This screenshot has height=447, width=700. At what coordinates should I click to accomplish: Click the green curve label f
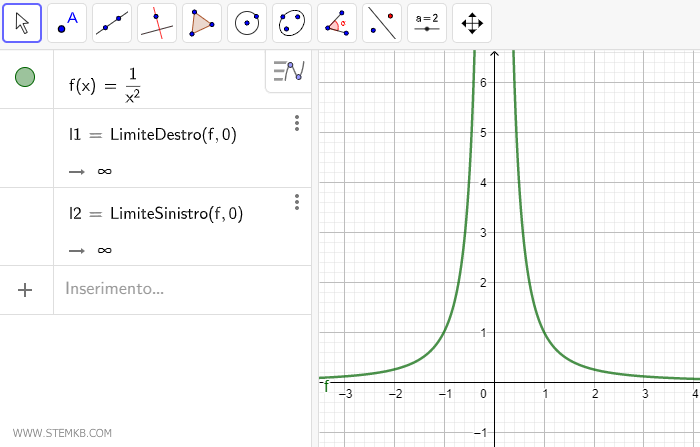[x=326, y=386]
